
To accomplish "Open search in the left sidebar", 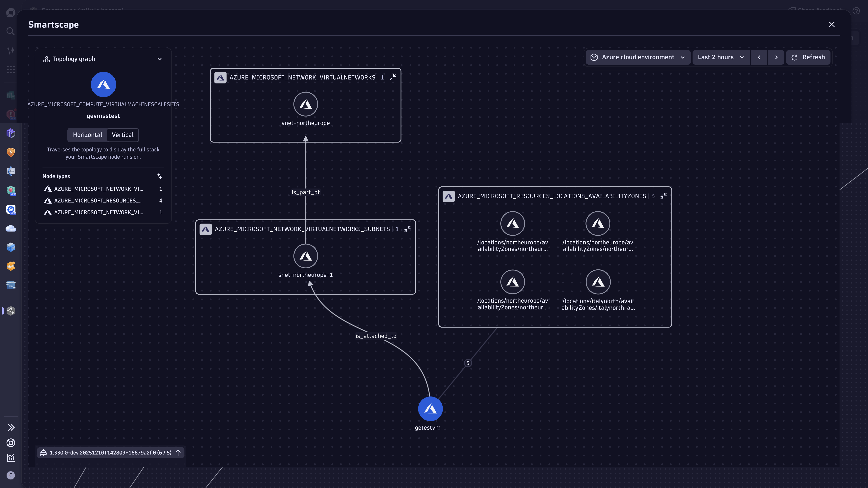I will tap(10, 31).
